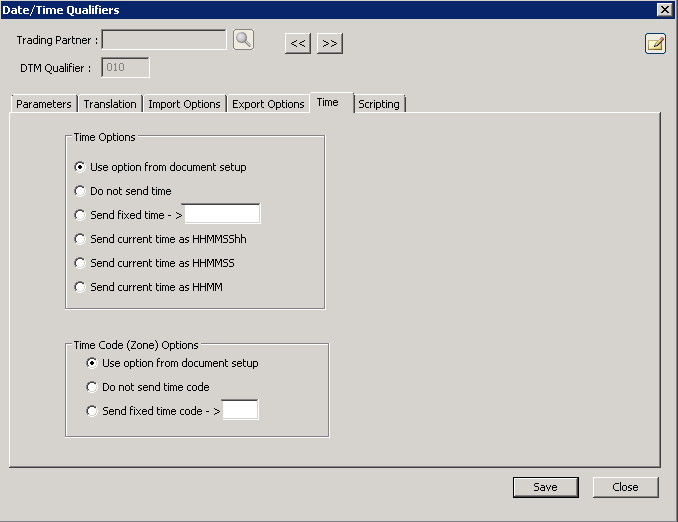Viewport: 678px width, 522px height.
Task: Go to previous record with << button
Action: pos(298,43)
